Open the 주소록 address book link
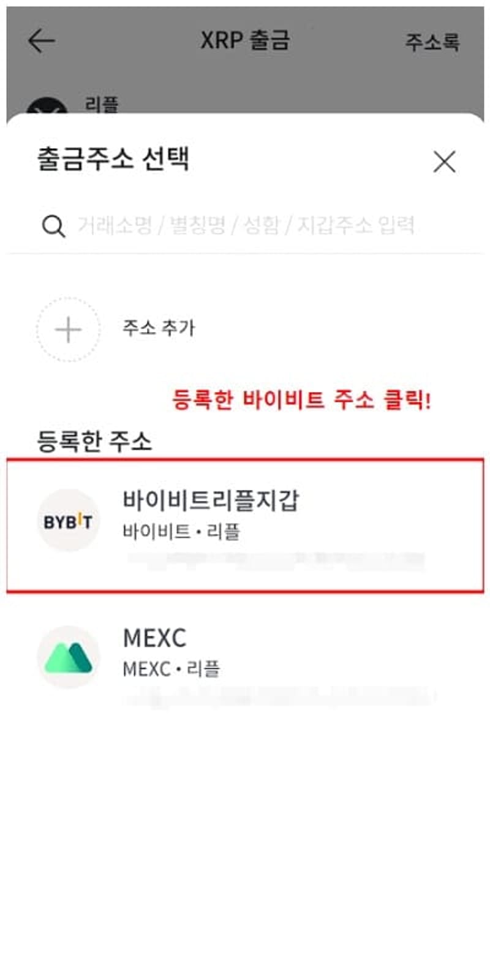490x980 pixels. [x=432, y=42]
